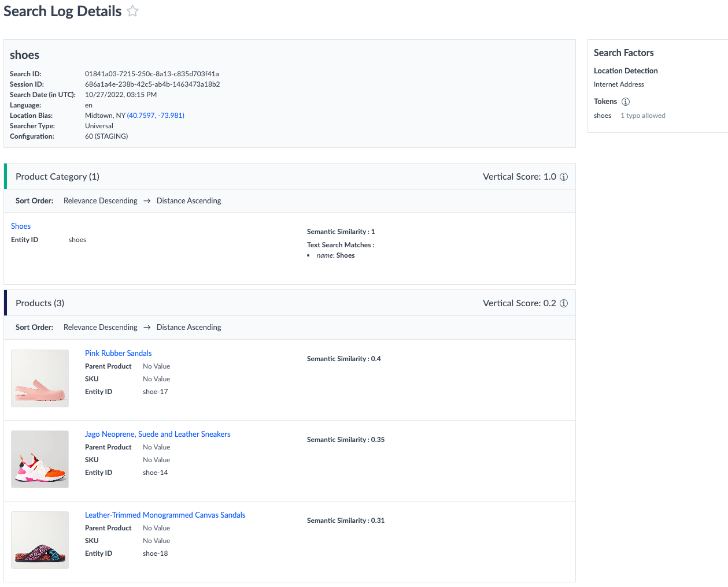The image size is (728, 587).
Task: Click the shoes token in Search Factors
Action: 603,116
